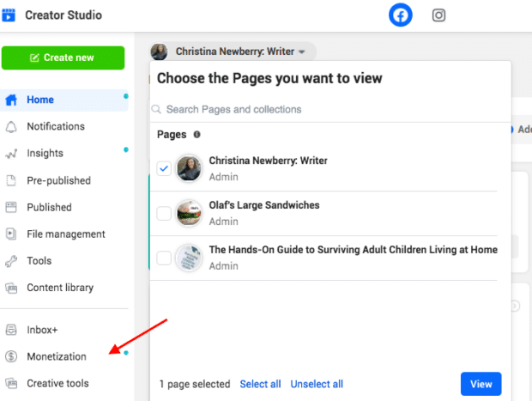Open Insights chart icon in sidebar
Image resolution: width=532 pixels, height=401 pixels.
[x=11, y=154]
